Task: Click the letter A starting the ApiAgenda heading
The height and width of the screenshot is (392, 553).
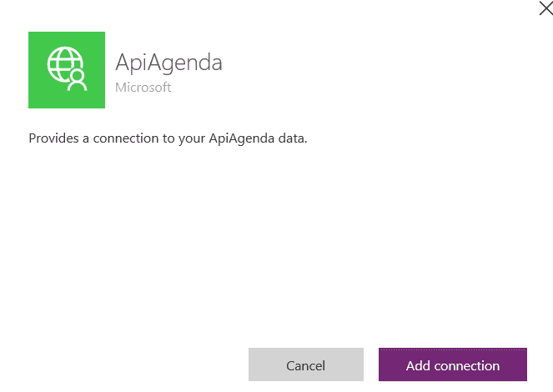Action: (x=123, y=62)
